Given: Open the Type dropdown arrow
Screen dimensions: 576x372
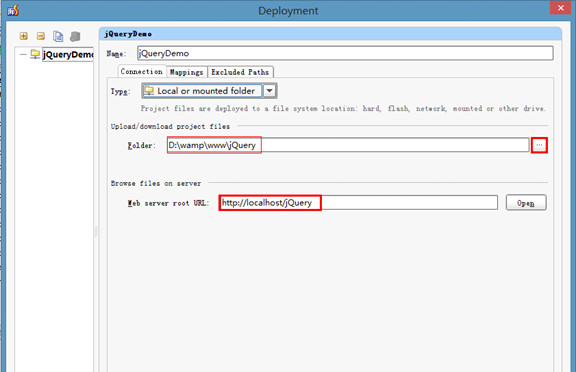Looking at the screenshot, I should (x=269, y=91).
